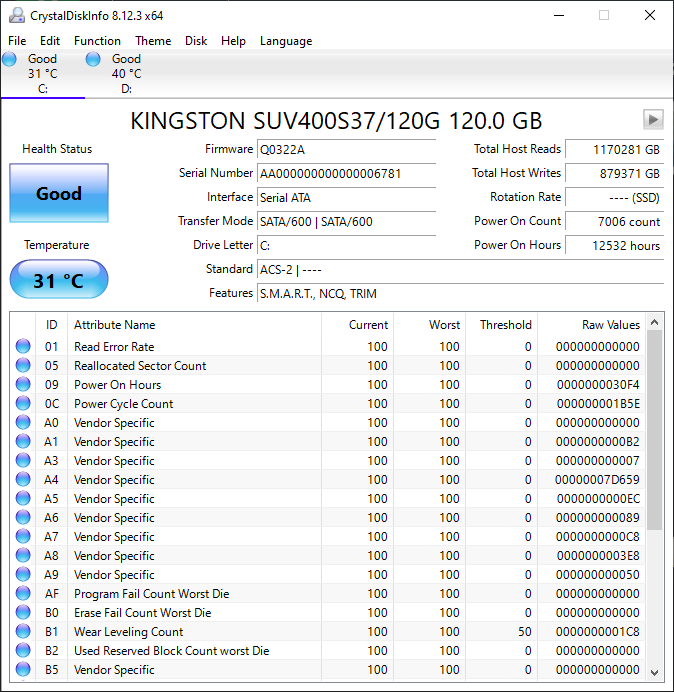674x692 pixels.
Task: Click the Features field S.M.A.R.T., NCQ, TRIM
Action: [460, 293]
